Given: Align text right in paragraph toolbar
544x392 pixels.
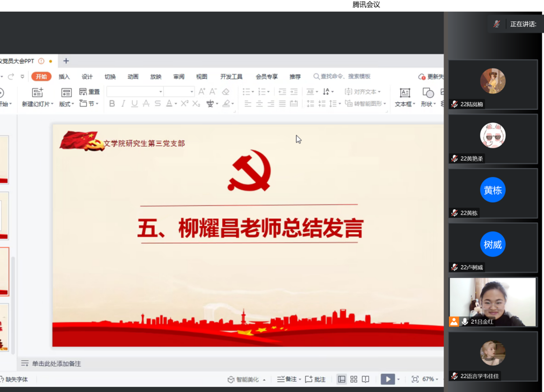Looking at the screenshot, I should tap(271, 104).
